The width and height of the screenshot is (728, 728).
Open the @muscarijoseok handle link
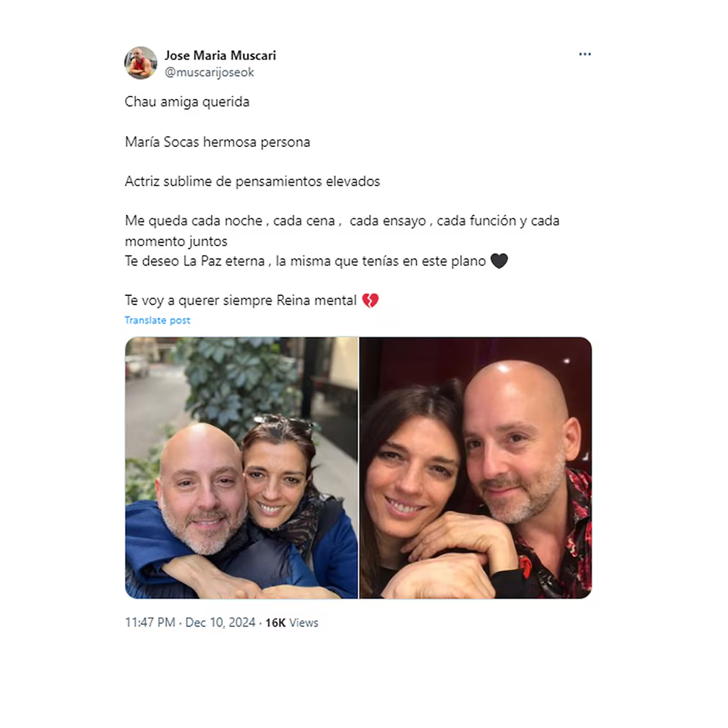(209, 73)
